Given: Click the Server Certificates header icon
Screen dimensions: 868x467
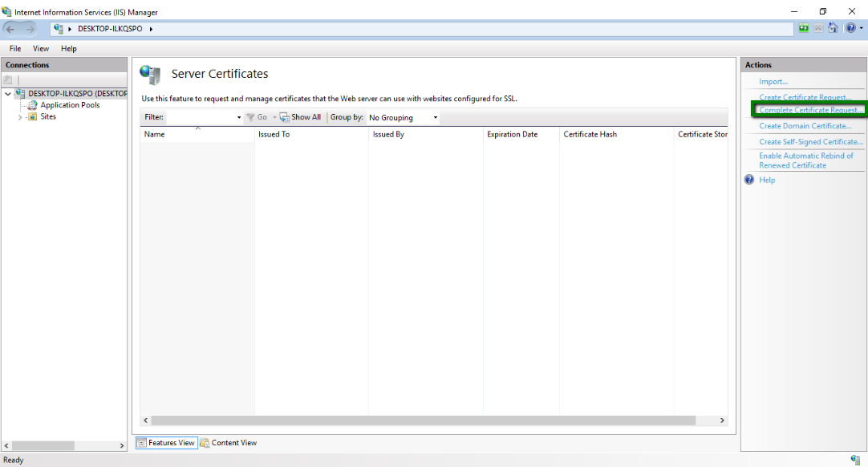Looking at the screenshot, I should coord(150,75).
